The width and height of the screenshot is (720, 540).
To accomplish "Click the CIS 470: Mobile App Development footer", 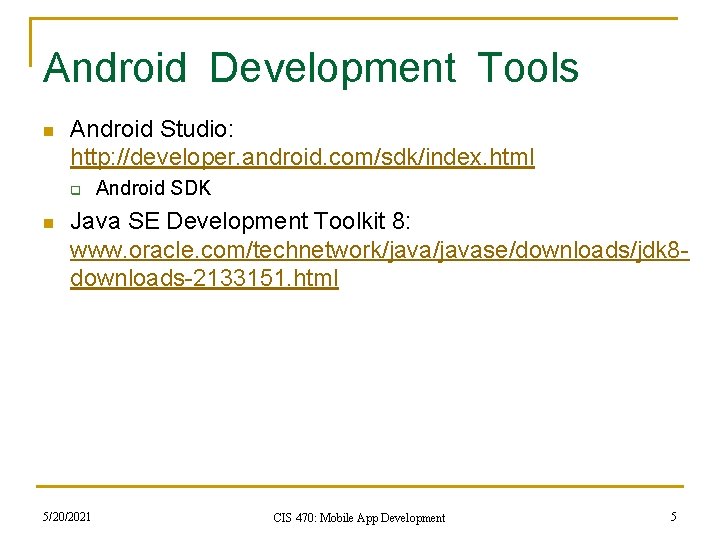I will tap(359, 518).
